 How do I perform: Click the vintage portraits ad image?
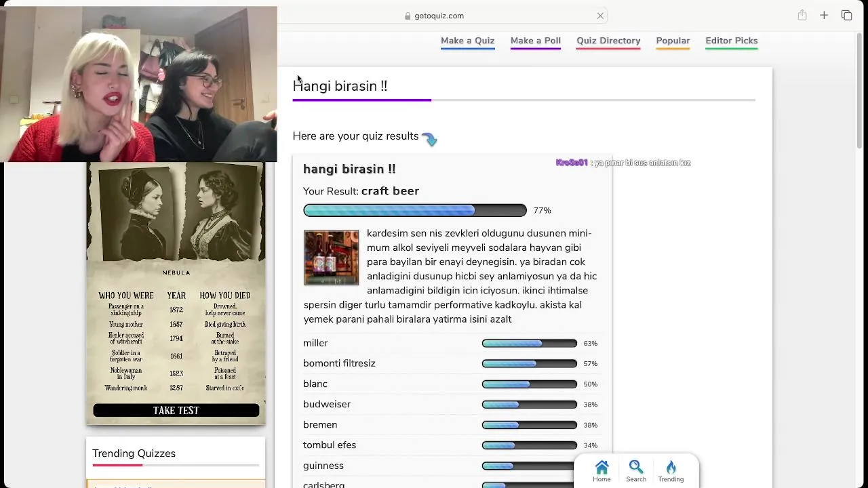176,213
